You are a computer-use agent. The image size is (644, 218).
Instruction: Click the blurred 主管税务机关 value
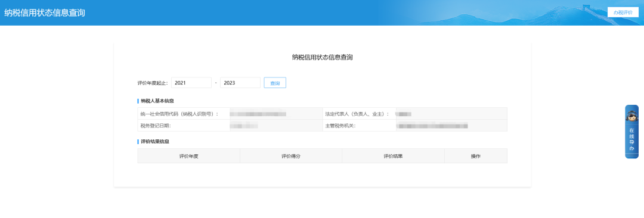click(x=432, y=126)
